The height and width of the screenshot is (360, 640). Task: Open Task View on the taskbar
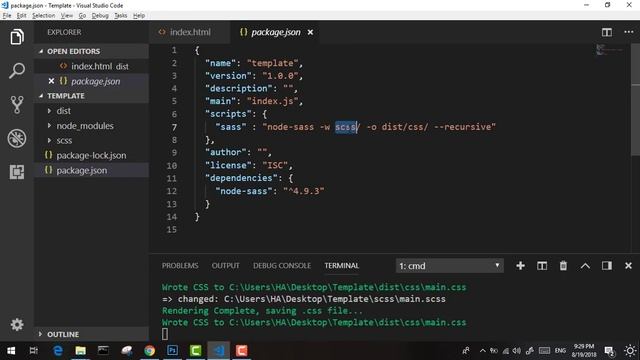(x=34, y=351)
